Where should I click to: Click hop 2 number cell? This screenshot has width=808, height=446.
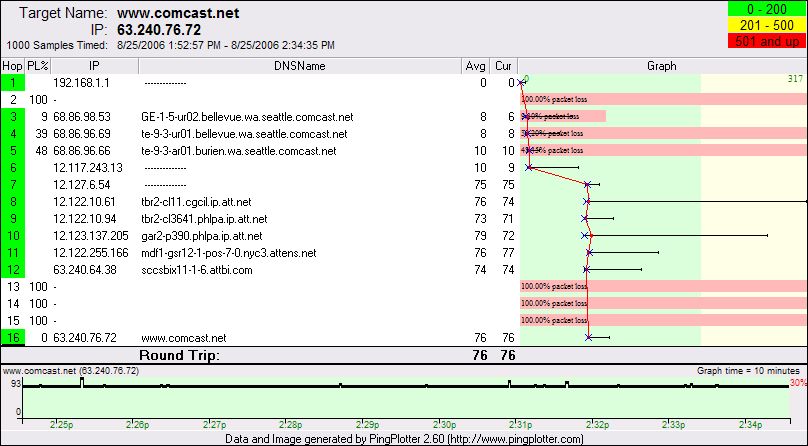(13, 99)
